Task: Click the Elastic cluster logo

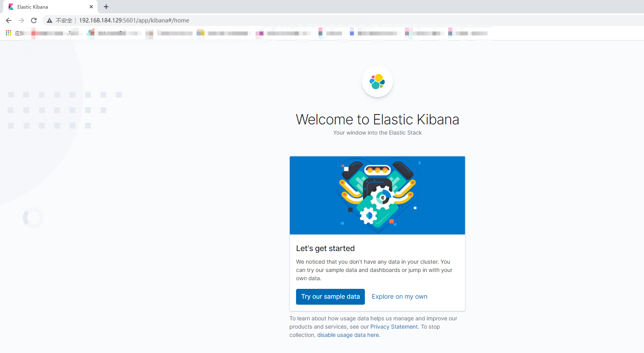Action: [x=377, y=81]
